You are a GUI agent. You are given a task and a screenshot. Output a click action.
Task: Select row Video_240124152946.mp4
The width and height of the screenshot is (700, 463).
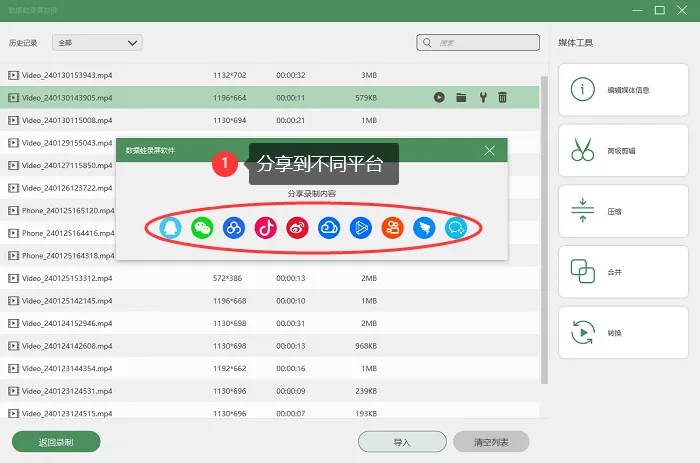pyautogui.click(x=270, y=323)
